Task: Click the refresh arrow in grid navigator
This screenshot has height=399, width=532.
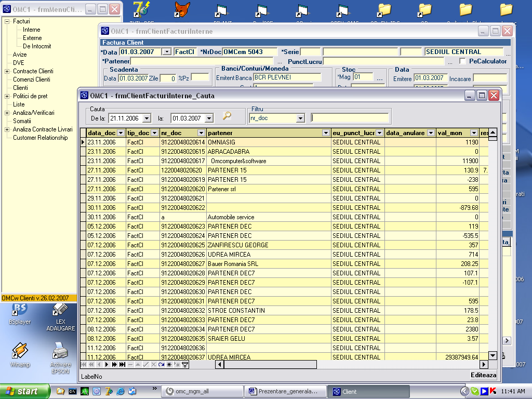Action: pos(161,365)
